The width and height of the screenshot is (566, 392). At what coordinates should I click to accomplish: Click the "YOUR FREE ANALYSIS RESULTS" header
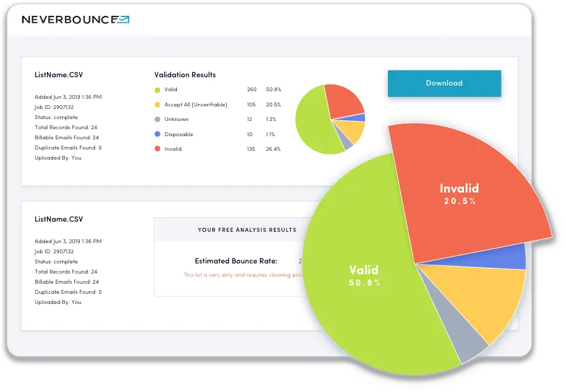click(x=247, y=230)
